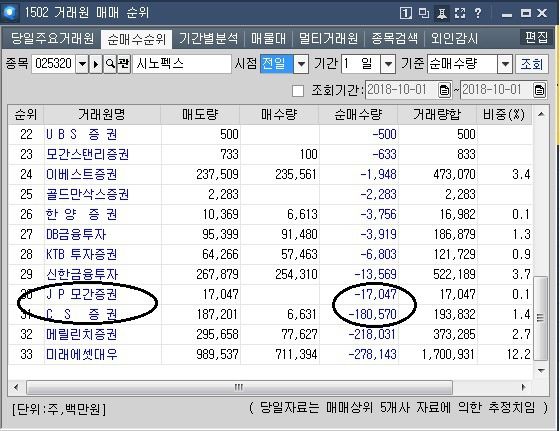
Task: Sort by 비중(%) column header
Action: (504, 115)
